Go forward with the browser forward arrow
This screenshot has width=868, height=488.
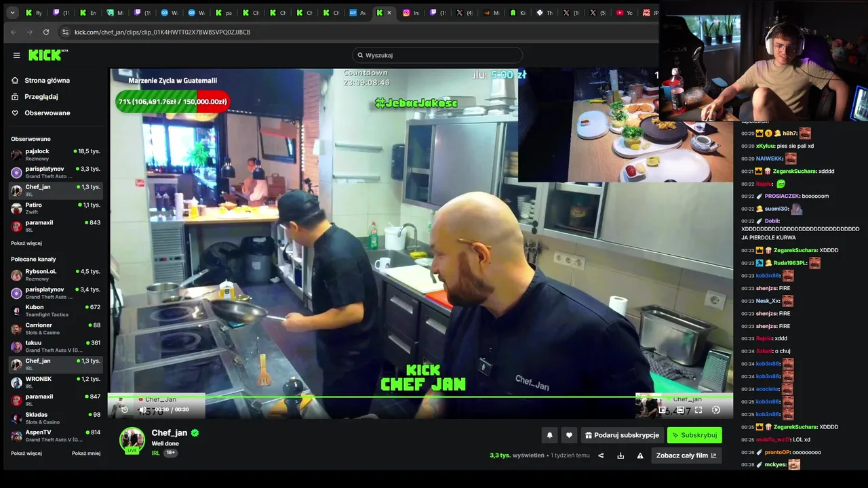30,32
